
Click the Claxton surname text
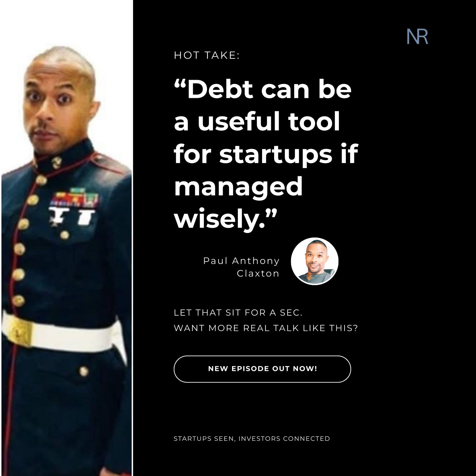(258, 273)
